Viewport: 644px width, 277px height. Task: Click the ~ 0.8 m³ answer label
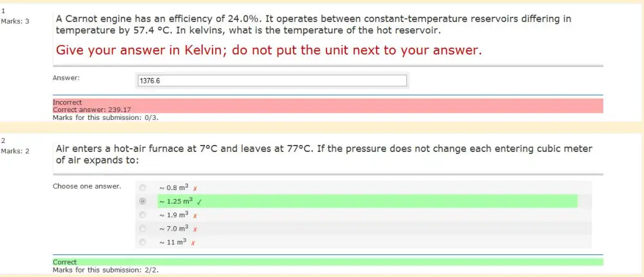[x=174, y=188]
